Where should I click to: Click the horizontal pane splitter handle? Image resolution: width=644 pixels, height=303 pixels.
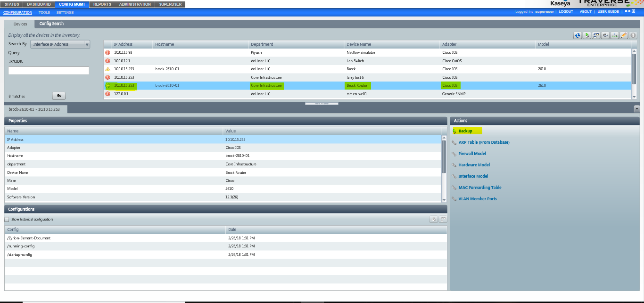[x=322, y=103]
